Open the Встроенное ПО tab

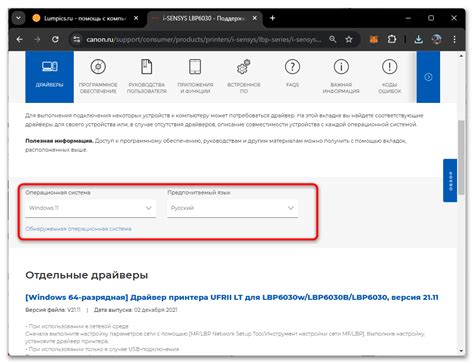[x=244, y=77]
